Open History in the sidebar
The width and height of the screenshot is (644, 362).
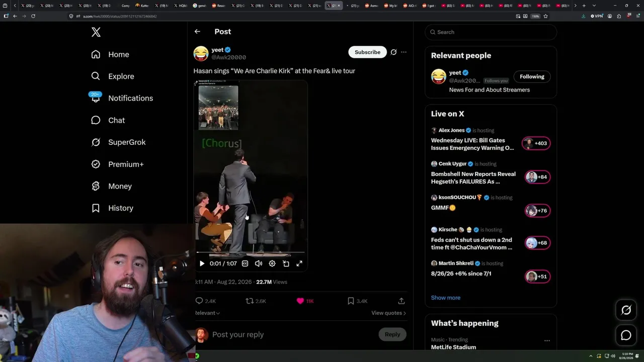point(112,208)
